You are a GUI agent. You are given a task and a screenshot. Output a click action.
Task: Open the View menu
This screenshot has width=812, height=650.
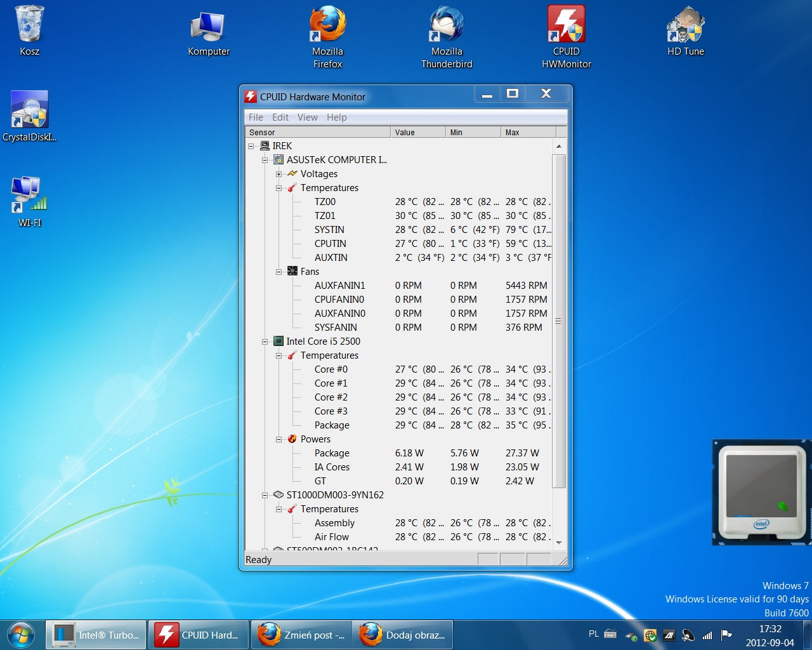coord(307,117)
